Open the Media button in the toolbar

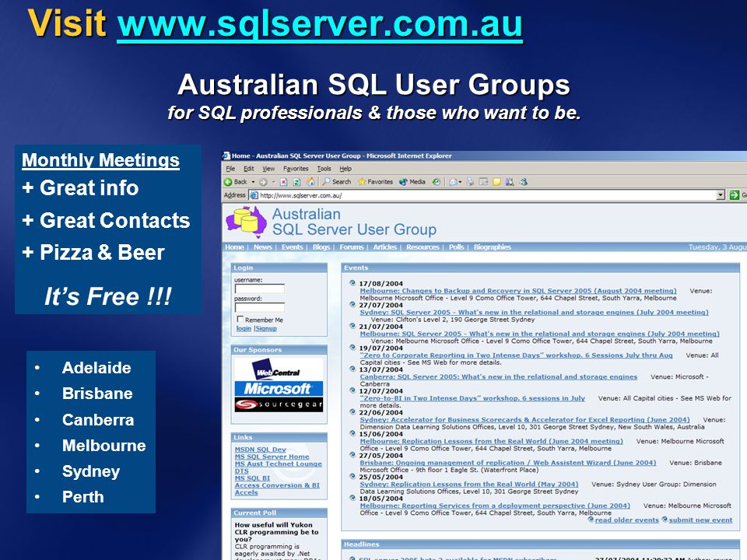(412, 182)
